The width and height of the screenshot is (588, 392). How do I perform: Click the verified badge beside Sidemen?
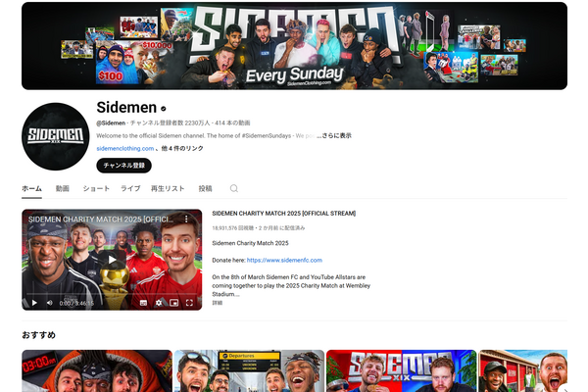point(164,108)
